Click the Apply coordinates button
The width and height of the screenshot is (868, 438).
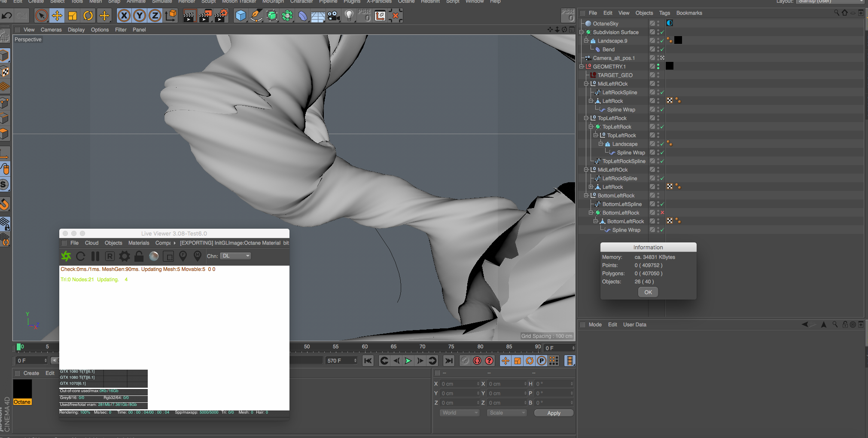point(554,413)
